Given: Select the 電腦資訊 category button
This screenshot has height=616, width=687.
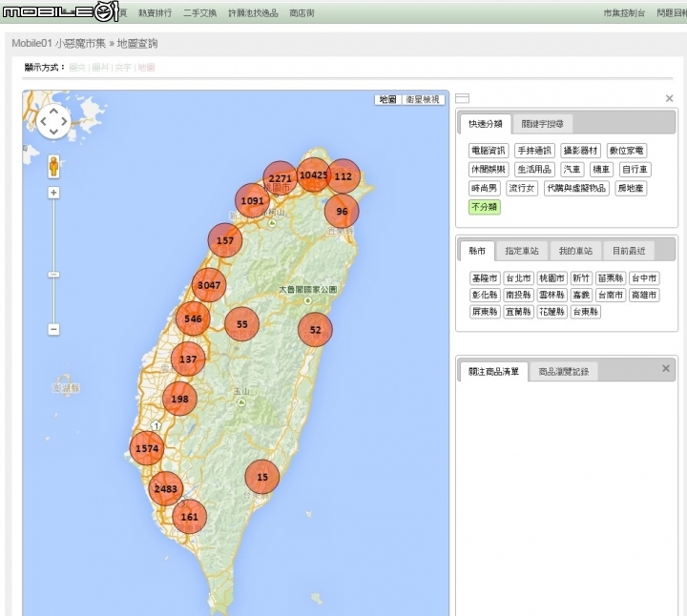Looking at the screenshot, I should [489, 151].
